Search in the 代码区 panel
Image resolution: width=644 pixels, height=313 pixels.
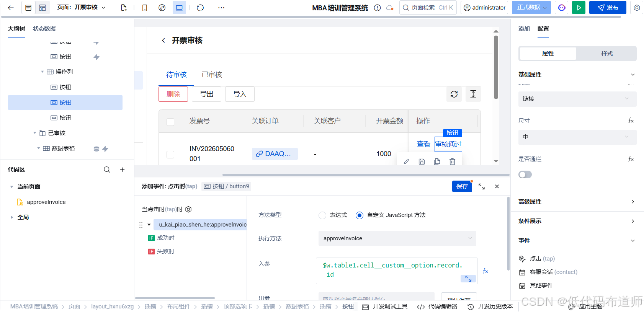pos(107,170)
